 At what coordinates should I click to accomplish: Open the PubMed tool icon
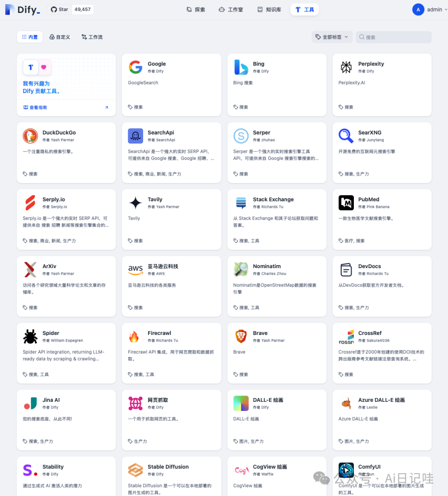pyautogui.click(x=346, y=203)
